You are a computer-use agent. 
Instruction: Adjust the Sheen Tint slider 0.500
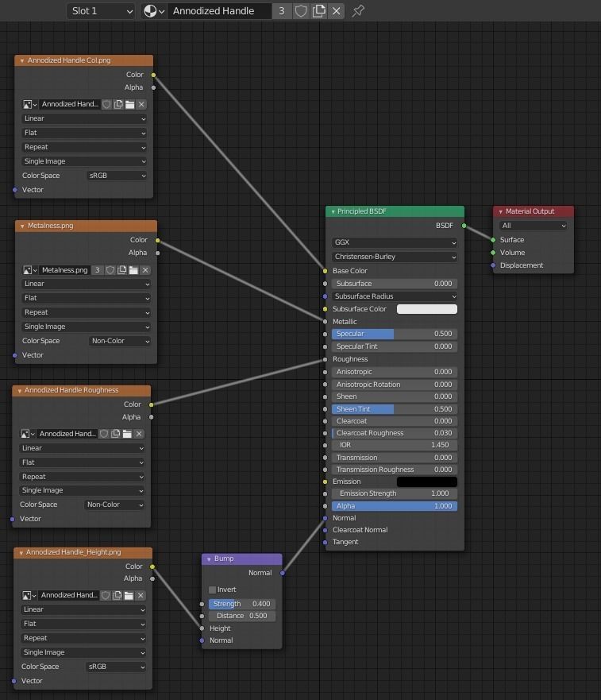pos(395,409)
